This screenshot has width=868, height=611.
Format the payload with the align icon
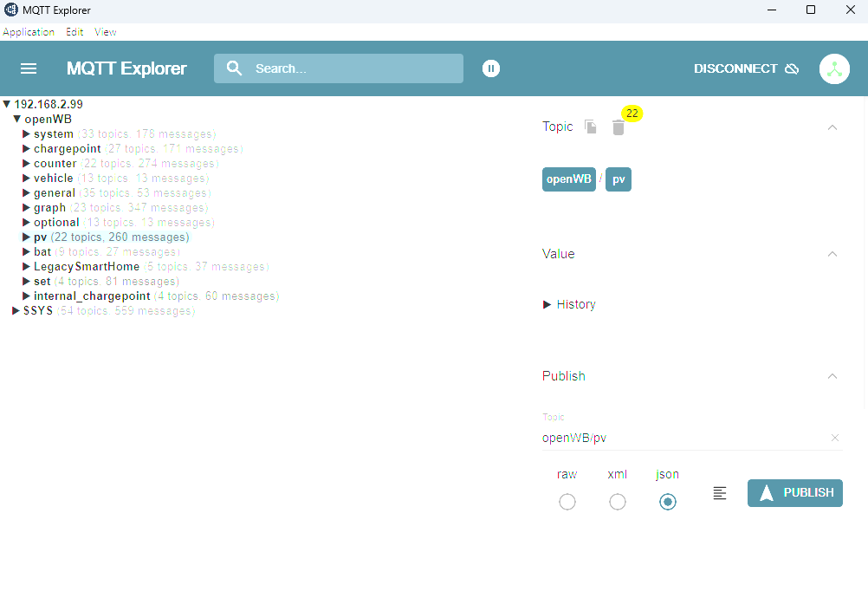720,493
